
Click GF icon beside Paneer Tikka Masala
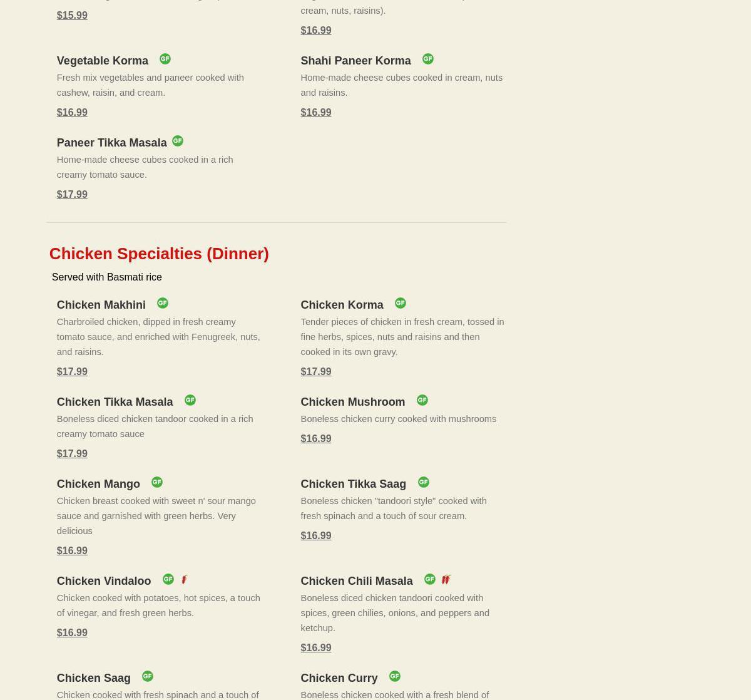click(x=178, y=141)
